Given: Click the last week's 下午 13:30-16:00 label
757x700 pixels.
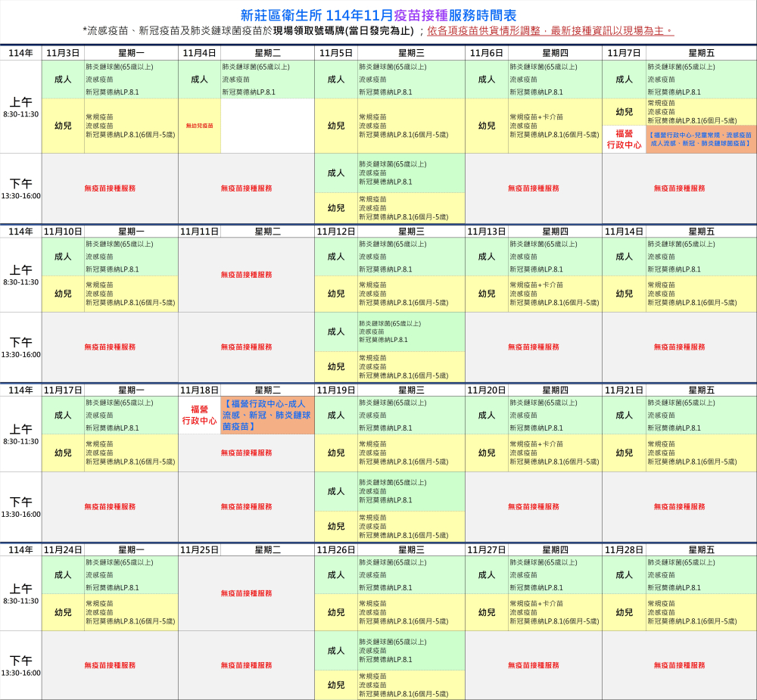Looking at the screenshot, I should [21, 665].
